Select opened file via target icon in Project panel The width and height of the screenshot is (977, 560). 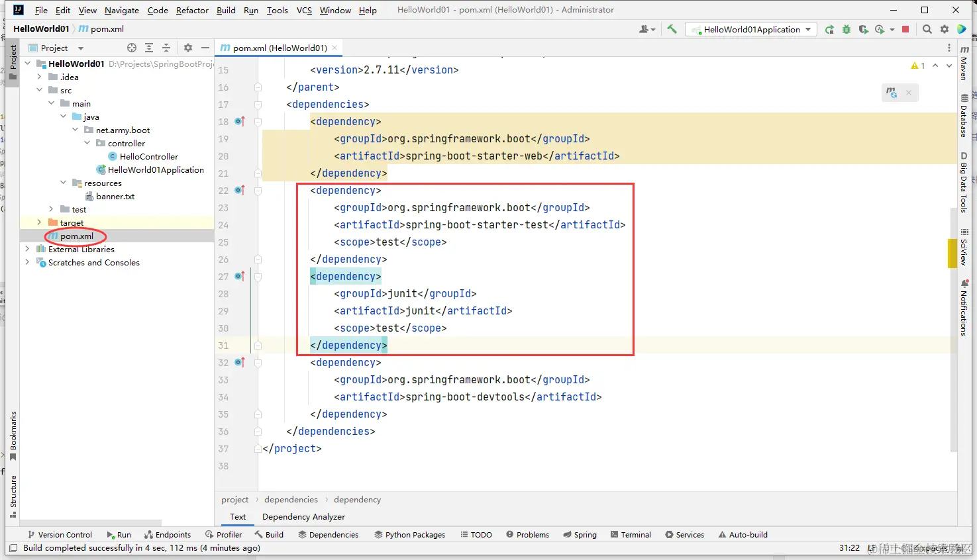132,48
